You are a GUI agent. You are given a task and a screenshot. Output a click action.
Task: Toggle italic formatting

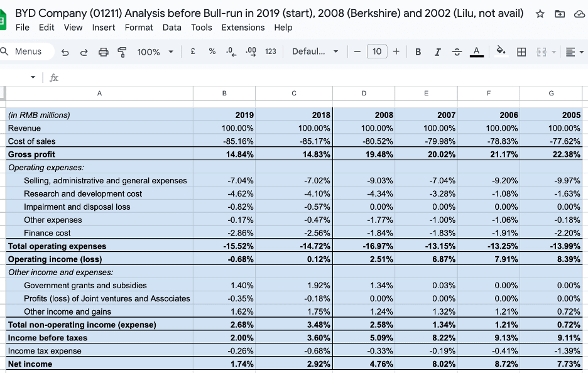pyautogui.click(x=437, y=51)
